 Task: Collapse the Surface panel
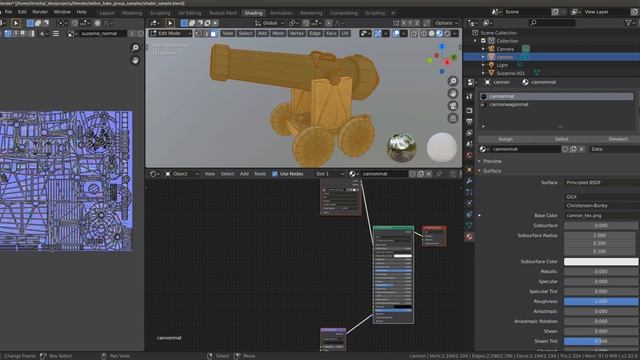point(491,171)
